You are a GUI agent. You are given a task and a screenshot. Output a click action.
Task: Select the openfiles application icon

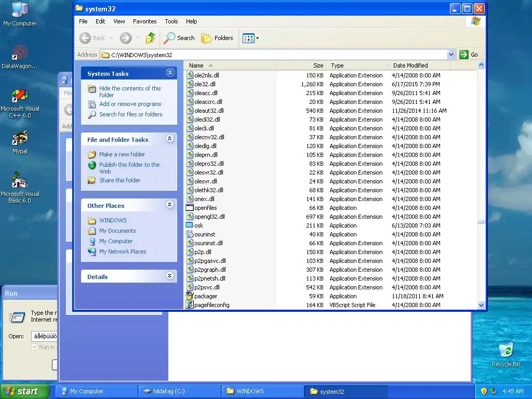coord(190,208)
